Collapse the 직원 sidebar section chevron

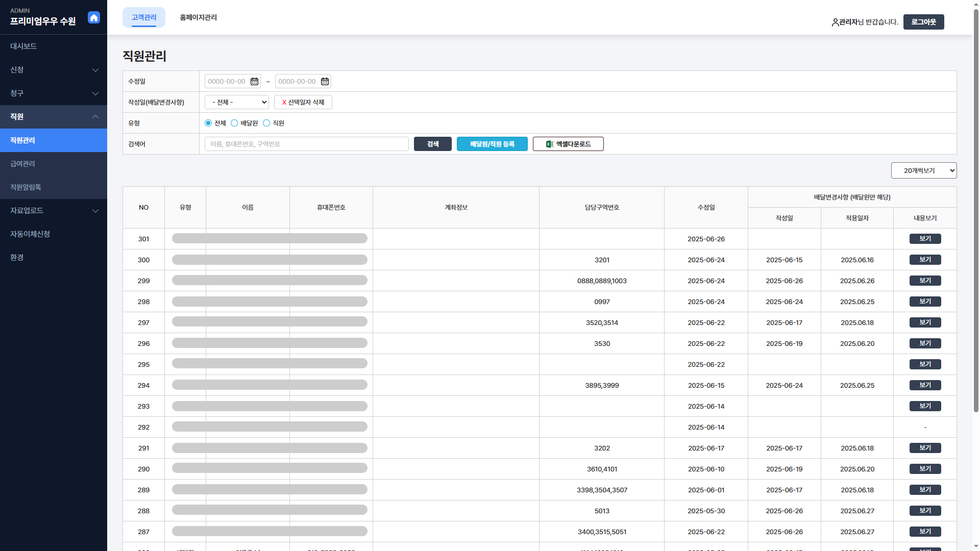click(x=95, y=117)
